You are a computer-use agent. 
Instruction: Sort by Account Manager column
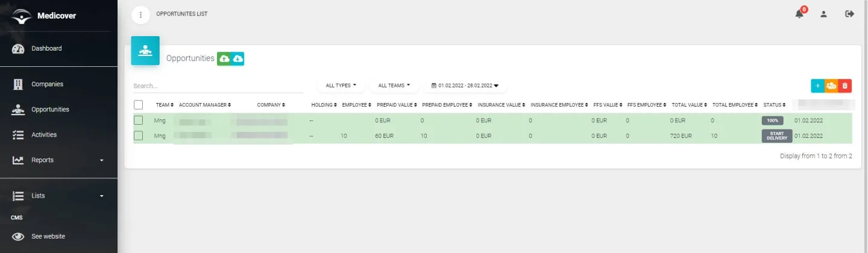pyautogui.click(x=205, y=105)
